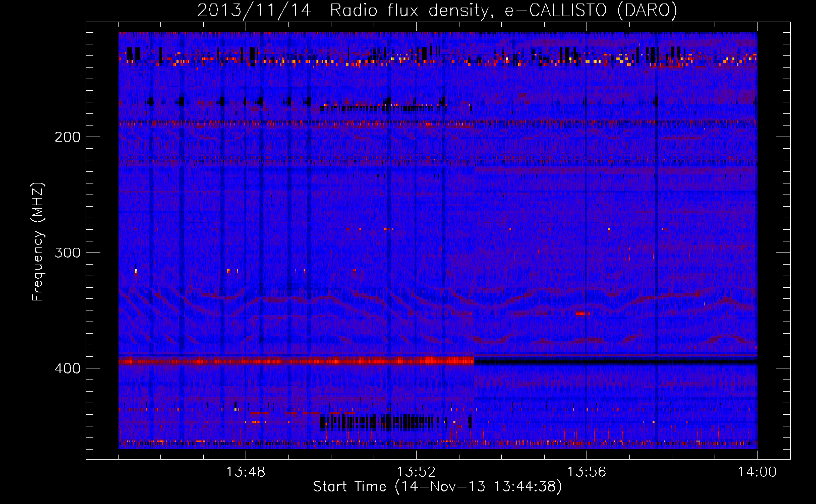This screenshot has height=504, width=816.
Task: Click the "Start Time (14-Nov-13 13:44:38)" label
Action: point(437,487)
